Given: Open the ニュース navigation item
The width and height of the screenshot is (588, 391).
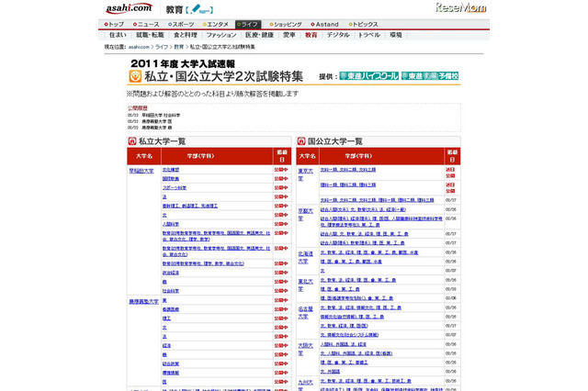Looking at the screenshot, I should (x=146, y=25).
